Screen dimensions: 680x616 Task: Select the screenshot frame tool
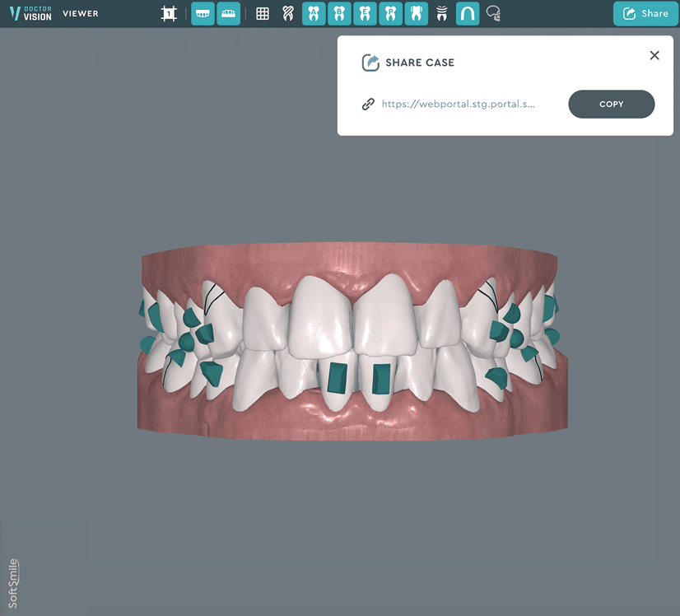pos(169,13)
